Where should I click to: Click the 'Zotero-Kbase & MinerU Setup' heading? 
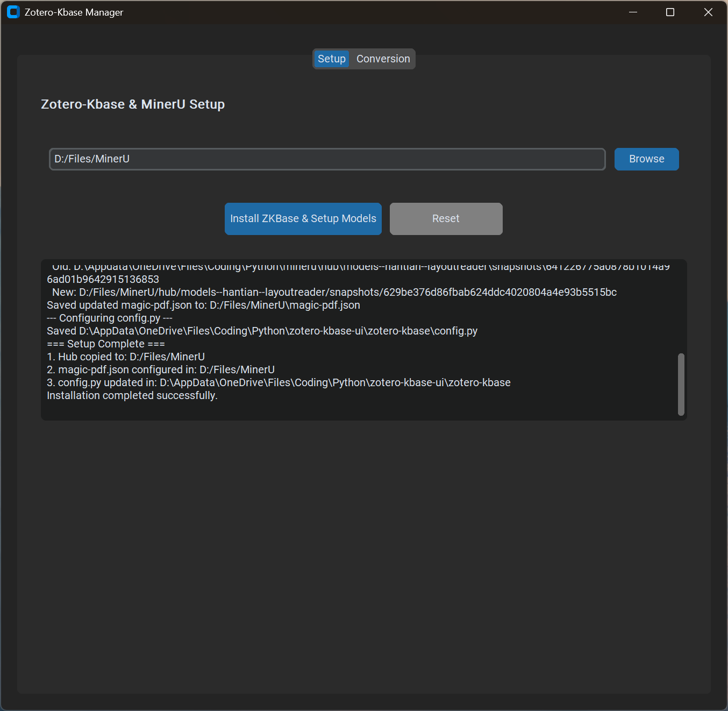coord(133,104)
